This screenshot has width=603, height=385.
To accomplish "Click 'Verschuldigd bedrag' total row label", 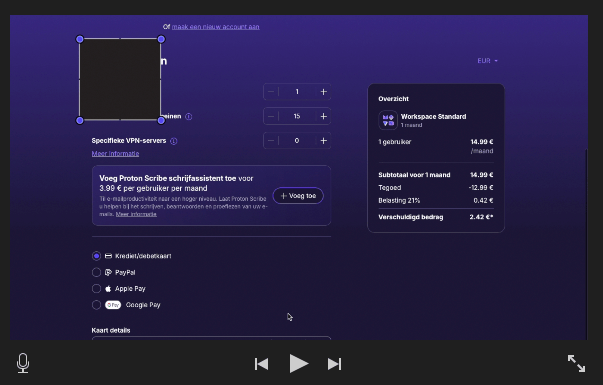I will 411,217.
